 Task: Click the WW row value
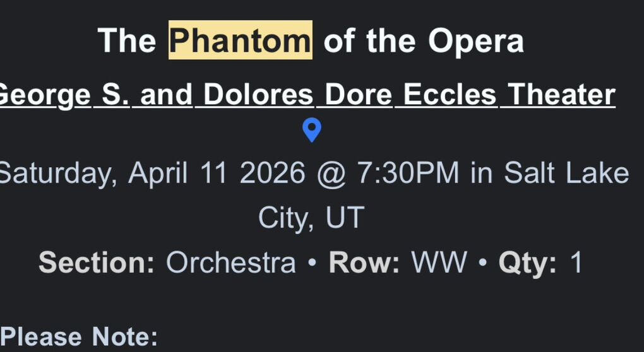pos(439,262)
